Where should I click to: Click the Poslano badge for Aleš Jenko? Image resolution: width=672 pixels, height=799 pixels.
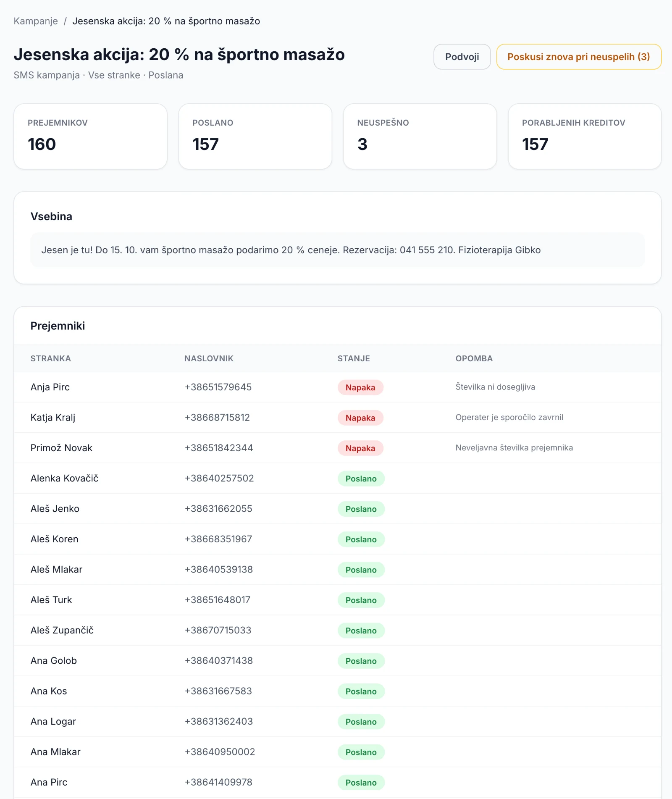(x=361, y=509)
